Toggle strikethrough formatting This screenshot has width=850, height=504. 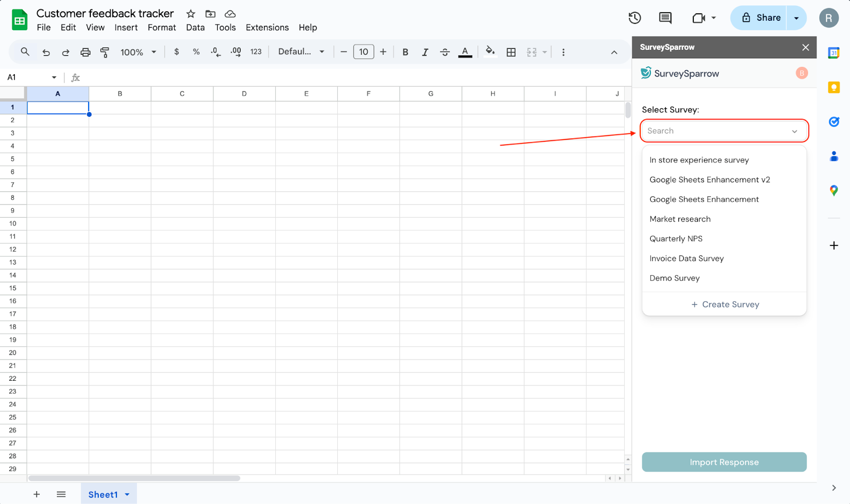pyautogui.click(x=445, y=52)
